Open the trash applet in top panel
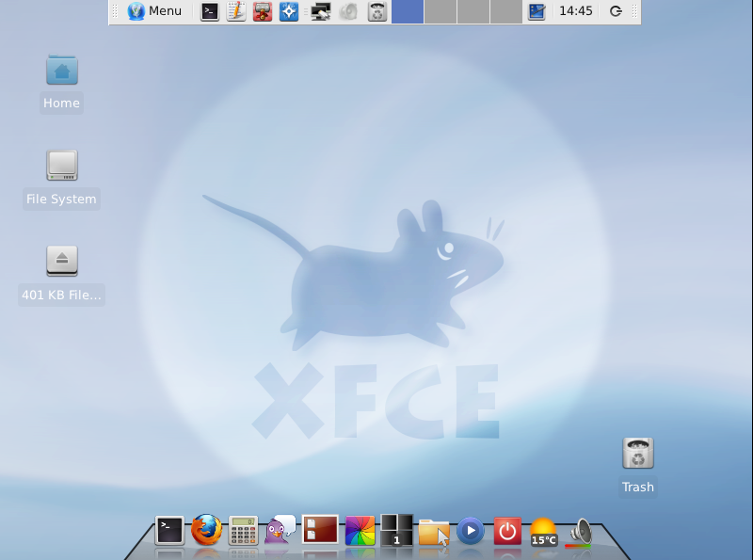Image resolution: width=753 pixels, height=560 pixels. click(x=377, y=11)
